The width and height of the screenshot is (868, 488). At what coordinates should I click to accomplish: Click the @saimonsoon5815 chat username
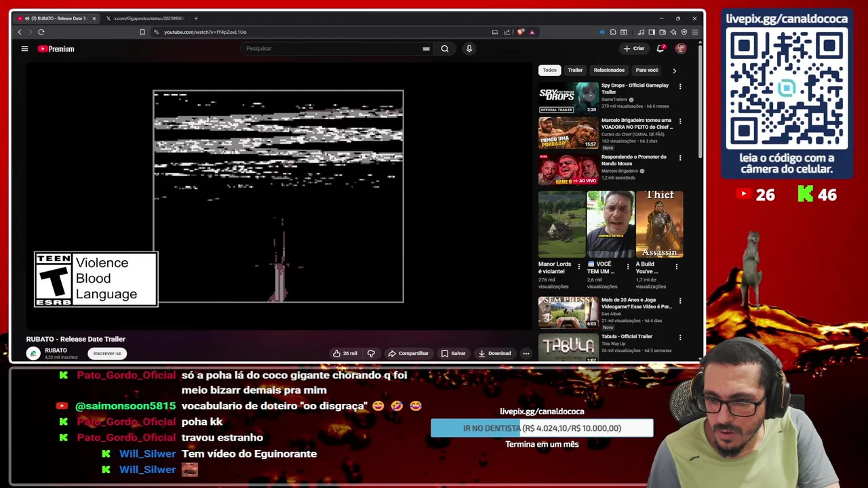(x=125, y=406)
